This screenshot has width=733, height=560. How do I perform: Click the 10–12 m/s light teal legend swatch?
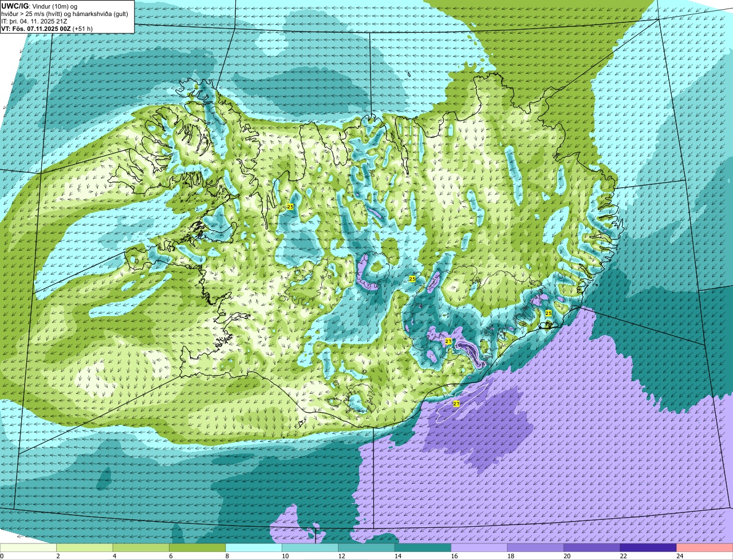pyautogui.click(x=310, y=547)
